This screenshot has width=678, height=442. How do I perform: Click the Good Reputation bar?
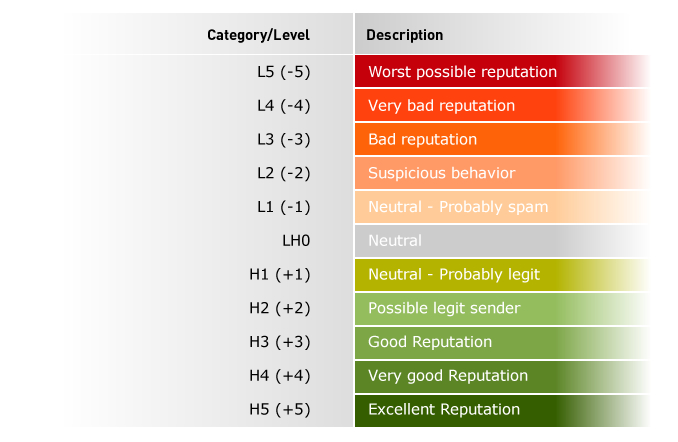(x=502, y=342)
